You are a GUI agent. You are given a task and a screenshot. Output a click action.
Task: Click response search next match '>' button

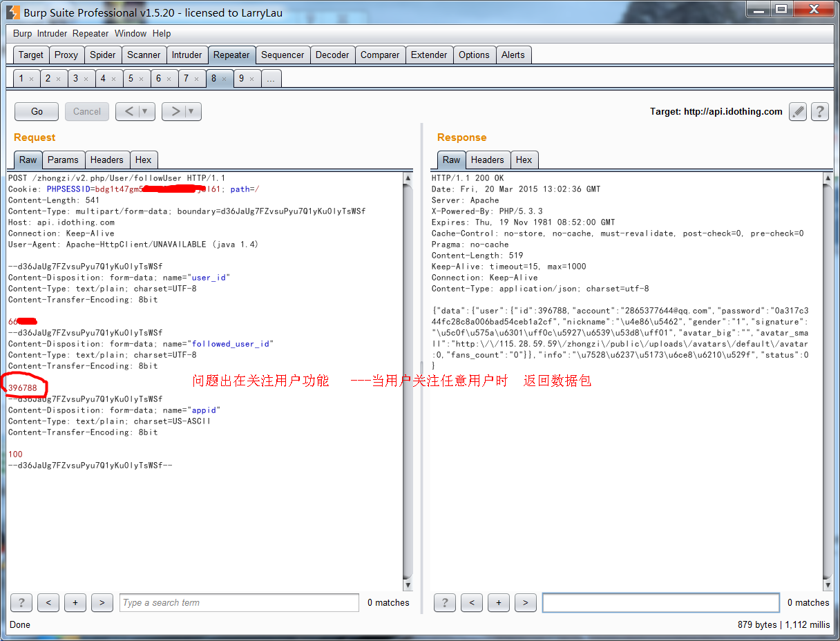526,602
